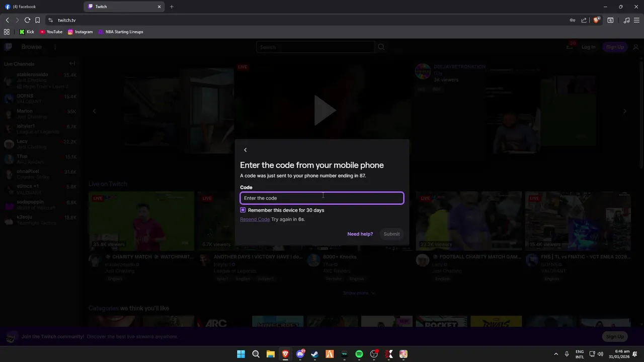Open site settings icon beside twitch.tv
Image resolution: width=644 pixels, height=362 pixels.
tap(50, 20)
